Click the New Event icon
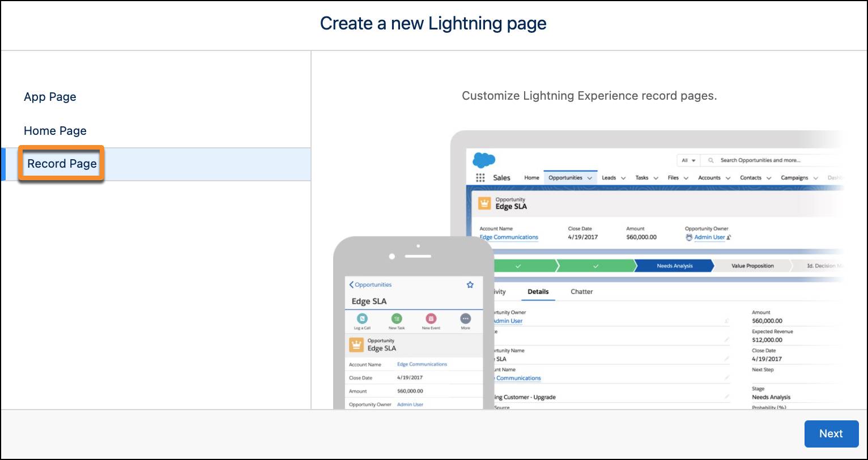The image size is (868, 460). 431,320
